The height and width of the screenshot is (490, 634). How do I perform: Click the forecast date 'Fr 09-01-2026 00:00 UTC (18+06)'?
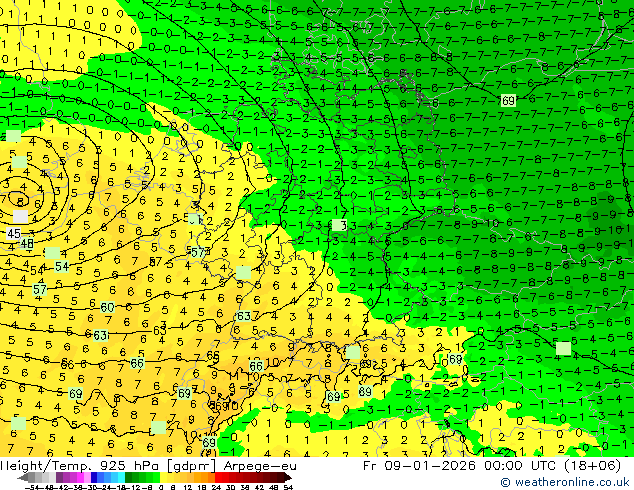(492, 466)
